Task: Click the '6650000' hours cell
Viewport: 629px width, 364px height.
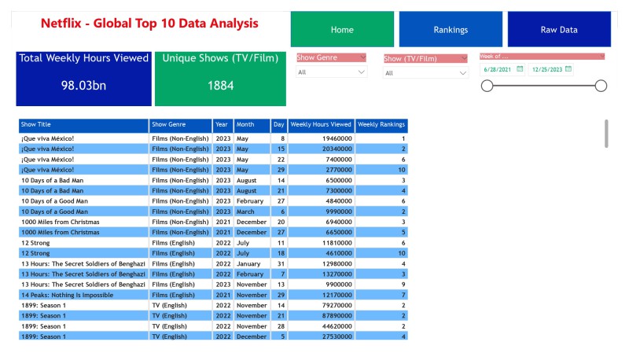Action: [339, 233]
